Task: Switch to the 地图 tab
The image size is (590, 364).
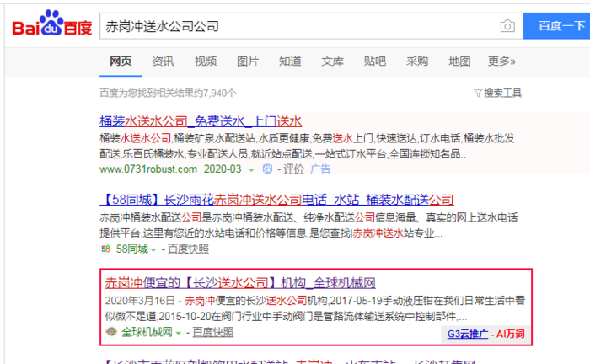Action: point(459,62)
